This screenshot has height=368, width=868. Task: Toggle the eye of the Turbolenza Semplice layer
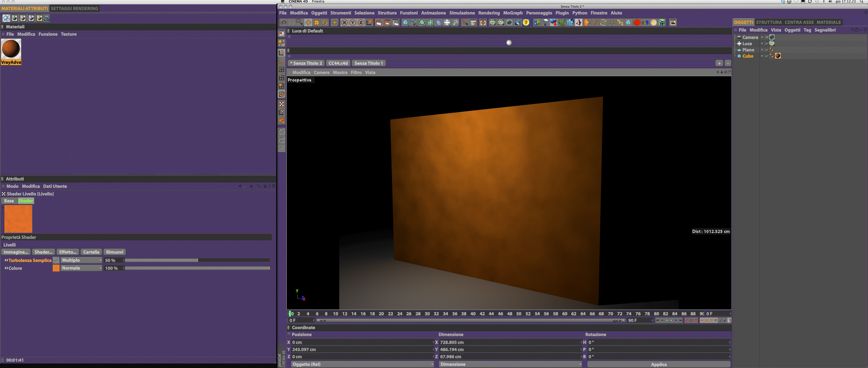click(6, 260)
